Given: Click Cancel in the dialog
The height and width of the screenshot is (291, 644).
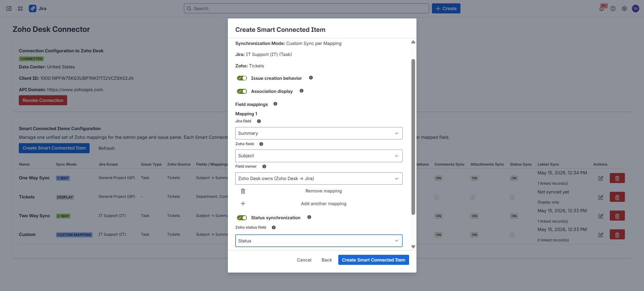Looking at the screenshot, I should 304,260.
